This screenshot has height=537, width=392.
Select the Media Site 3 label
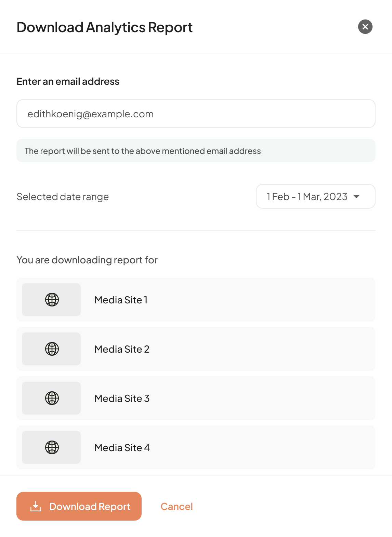pyautogui.click(x=122, y=398)
